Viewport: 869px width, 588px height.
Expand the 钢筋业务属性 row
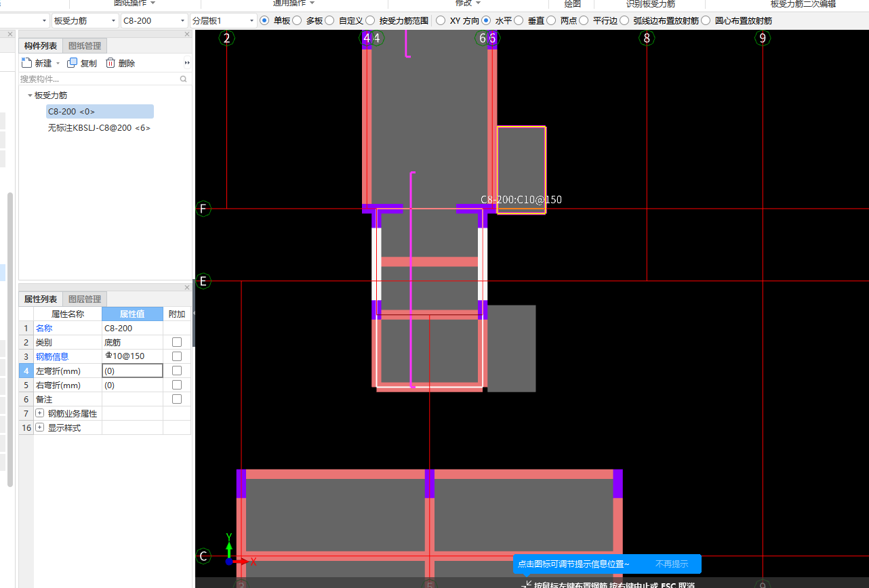[x=39, y=413]
